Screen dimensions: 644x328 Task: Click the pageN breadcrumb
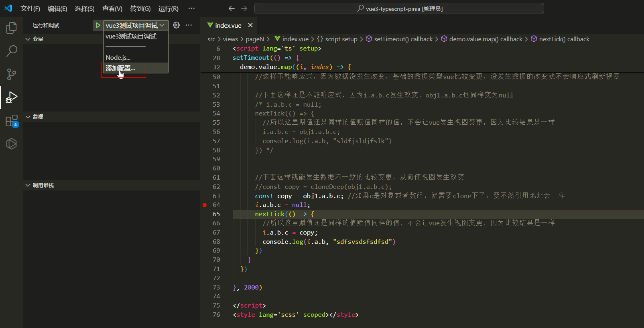click(255, 39)
